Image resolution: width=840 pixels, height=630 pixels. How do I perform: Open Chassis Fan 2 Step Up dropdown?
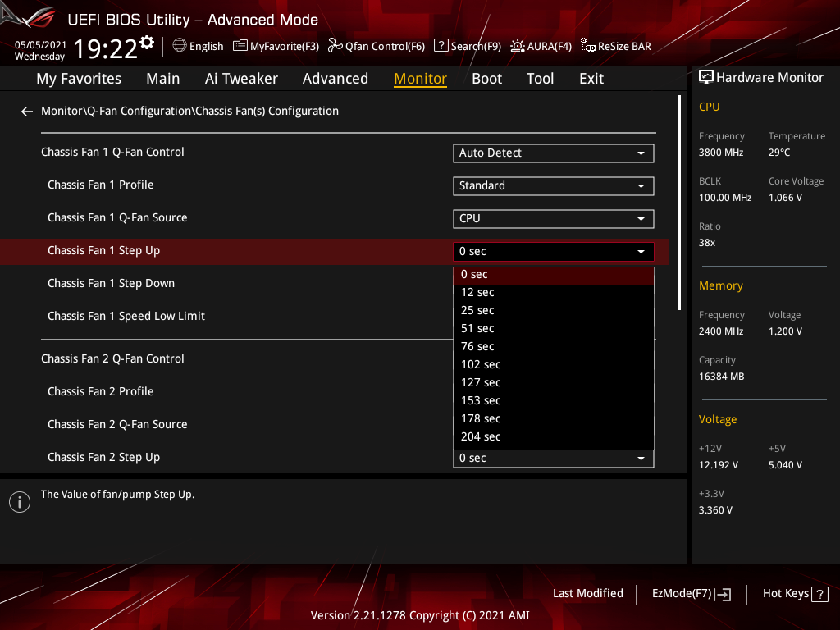554,459
